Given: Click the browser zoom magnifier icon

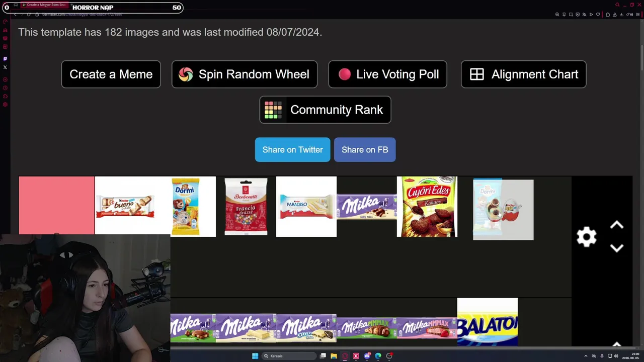Looking at the screenshot, I should click(557, 15).
